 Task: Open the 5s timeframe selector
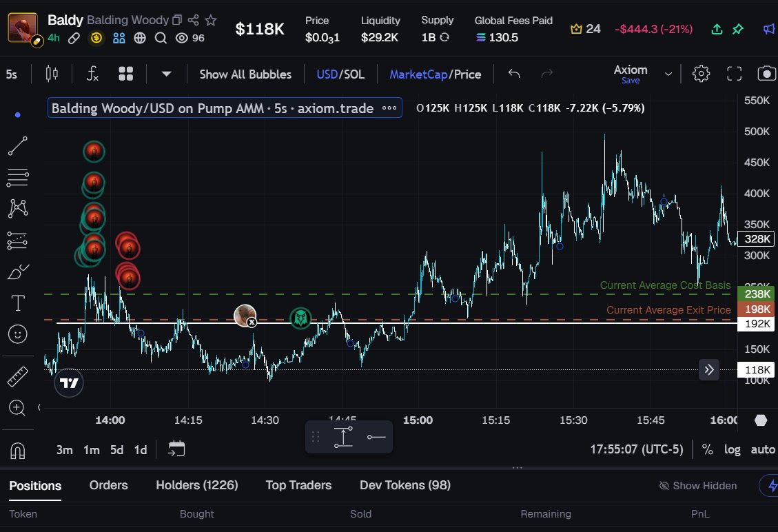point(12,72)
